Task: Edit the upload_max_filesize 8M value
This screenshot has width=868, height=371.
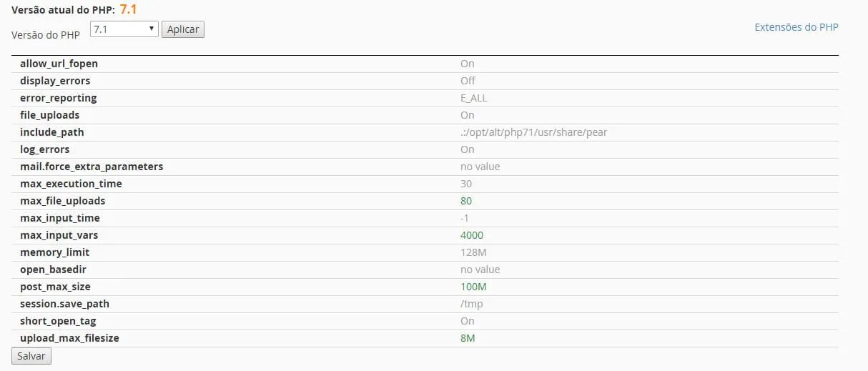Action: click(468, 338)
